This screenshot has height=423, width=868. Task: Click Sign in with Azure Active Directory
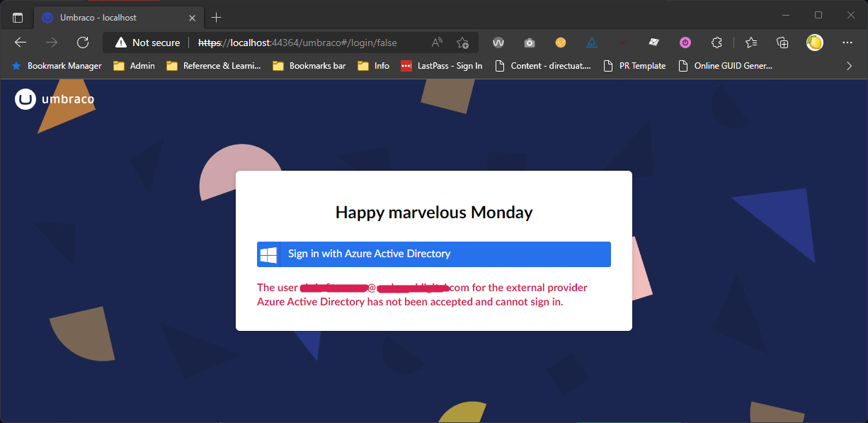tap(434, 254)
